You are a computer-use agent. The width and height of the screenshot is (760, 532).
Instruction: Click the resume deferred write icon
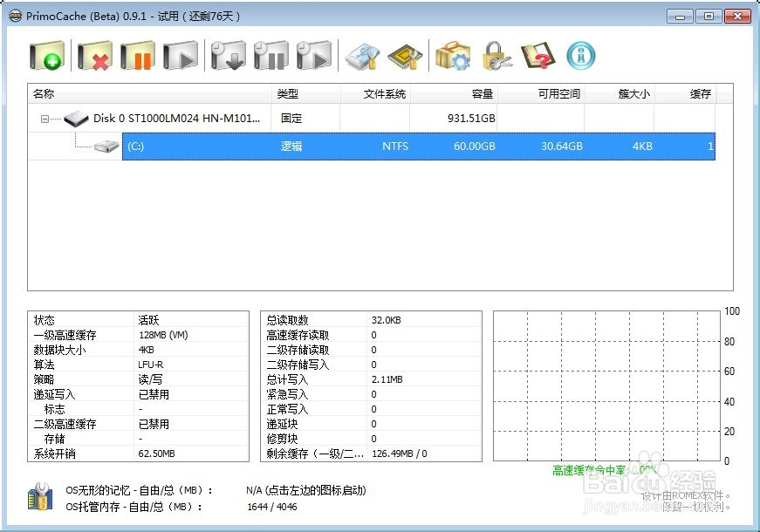click(314, 56)
